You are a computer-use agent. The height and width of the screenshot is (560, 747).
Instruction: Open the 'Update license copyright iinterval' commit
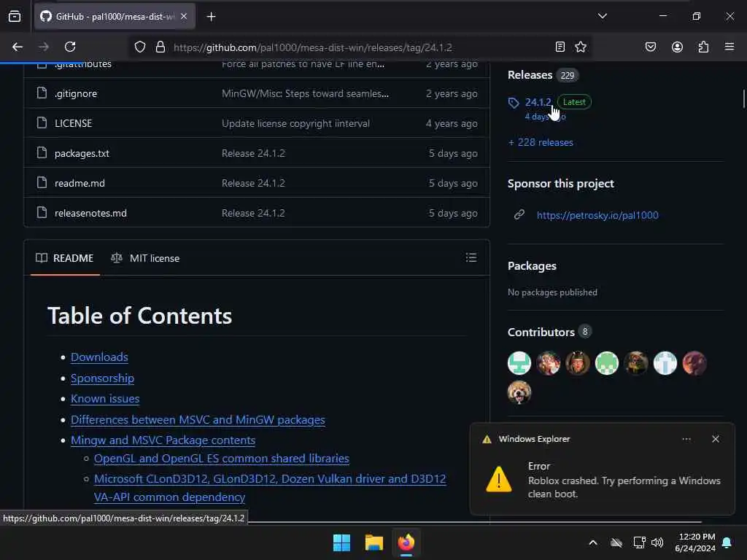click(x=295, y=124)
